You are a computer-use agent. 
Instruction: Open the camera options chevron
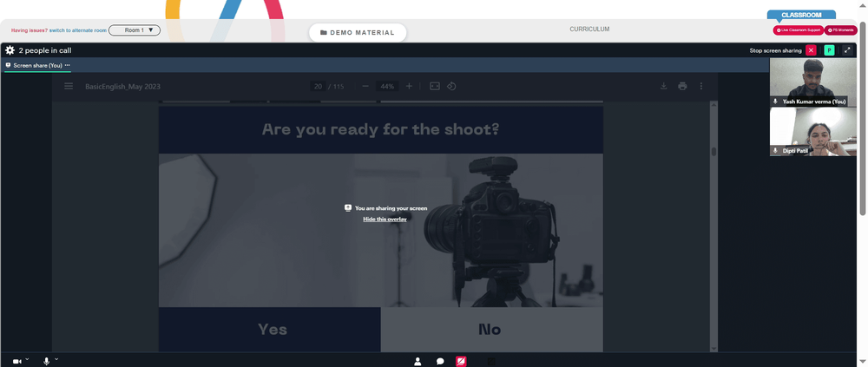point(27,360)
